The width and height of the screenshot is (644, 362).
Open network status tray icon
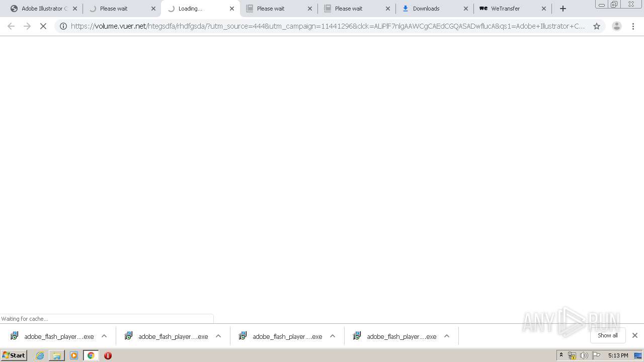[572, 355]
